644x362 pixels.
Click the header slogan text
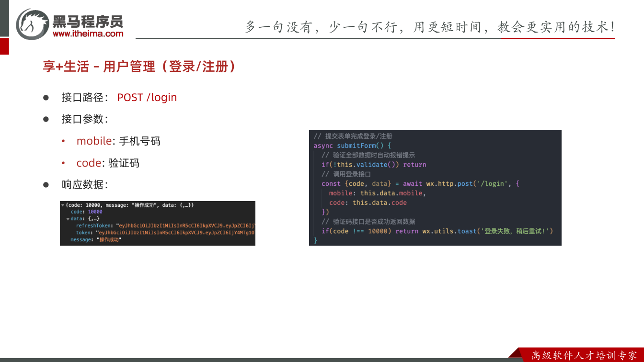(x=430, y=27)
